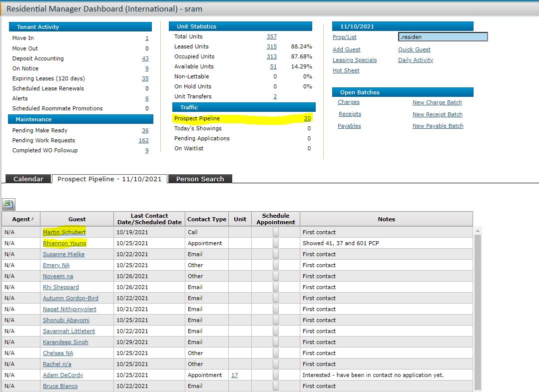Open Completed WO Followup count 9
The image size is (539, 392).
[x=147, y=150]
